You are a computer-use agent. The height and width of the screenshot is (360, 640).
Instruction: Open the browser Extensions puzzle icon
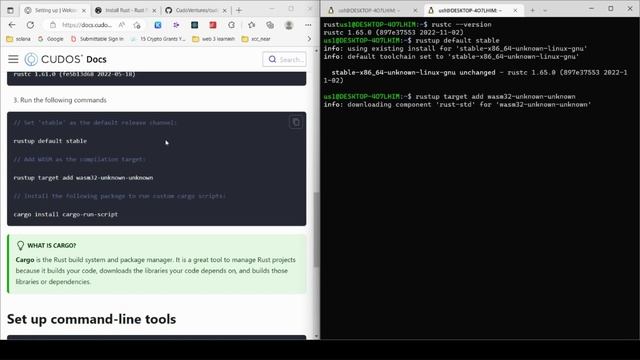pyautogui.click(x=231, y=25)
